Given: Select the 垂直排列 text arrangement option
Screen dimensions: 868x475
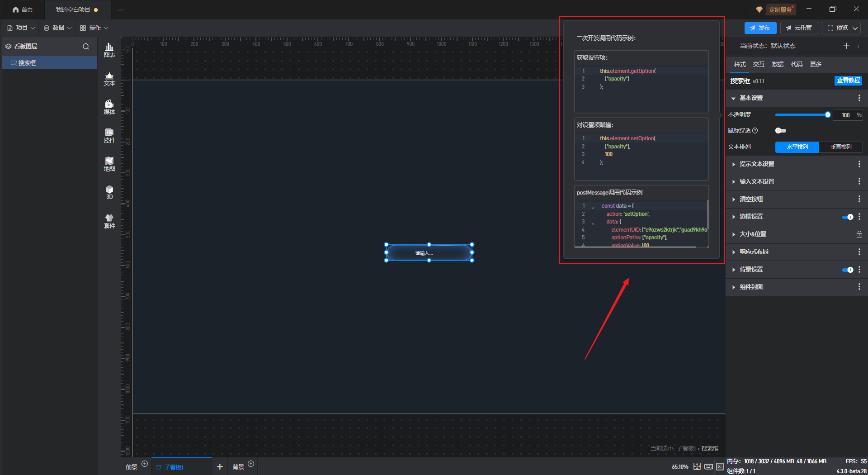Looking at the screenshot, I should [x=841, y=147].
